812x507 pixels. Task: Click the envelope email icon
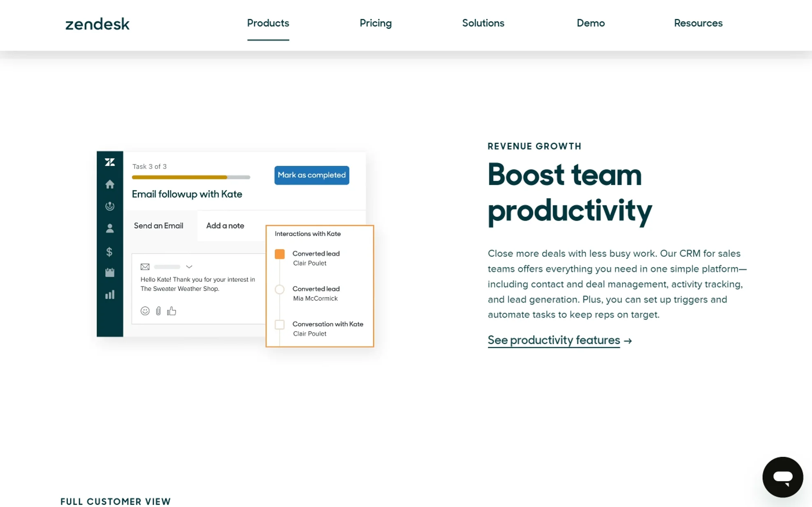coord(145,267)
